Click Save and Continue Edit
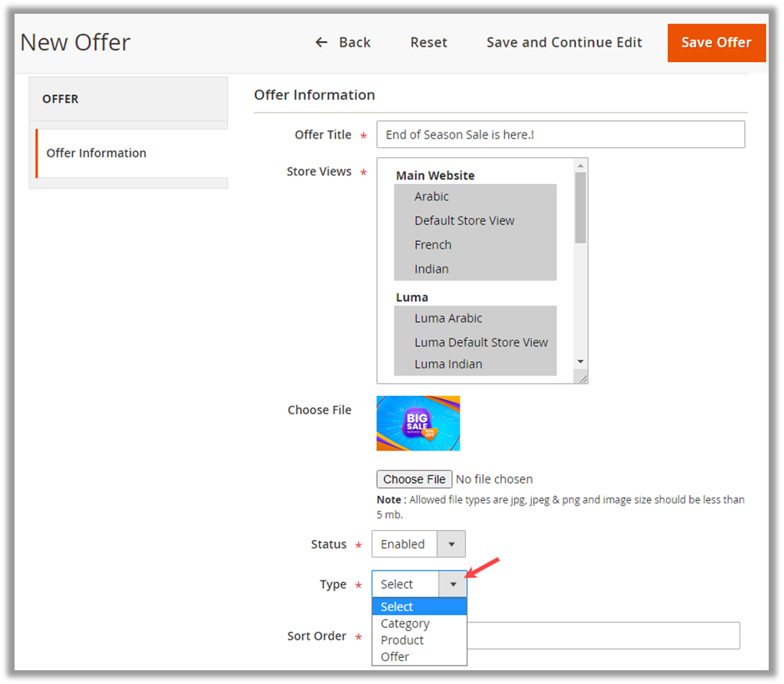This screenshot has height=684, width=784. [x=564, y=43]
